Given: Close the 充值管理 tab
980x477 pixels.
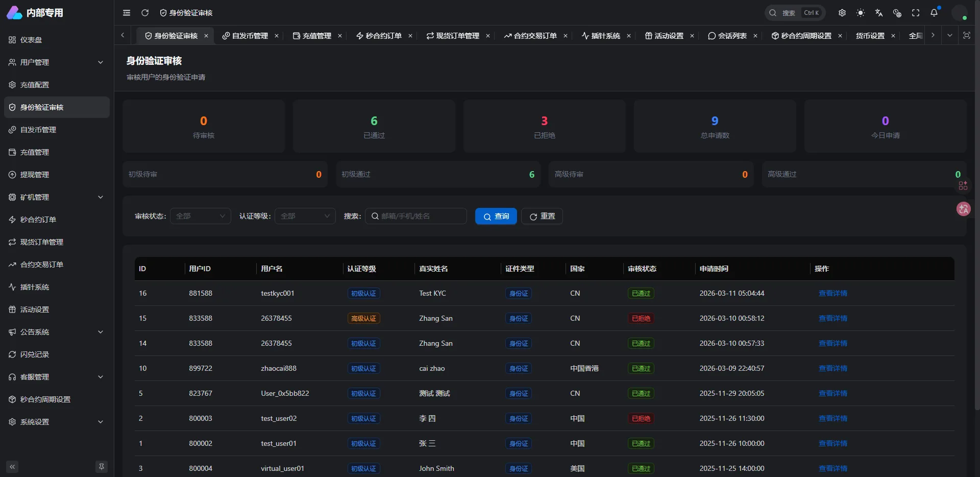Looking at the screenshot, I should [x=340, y=36].
